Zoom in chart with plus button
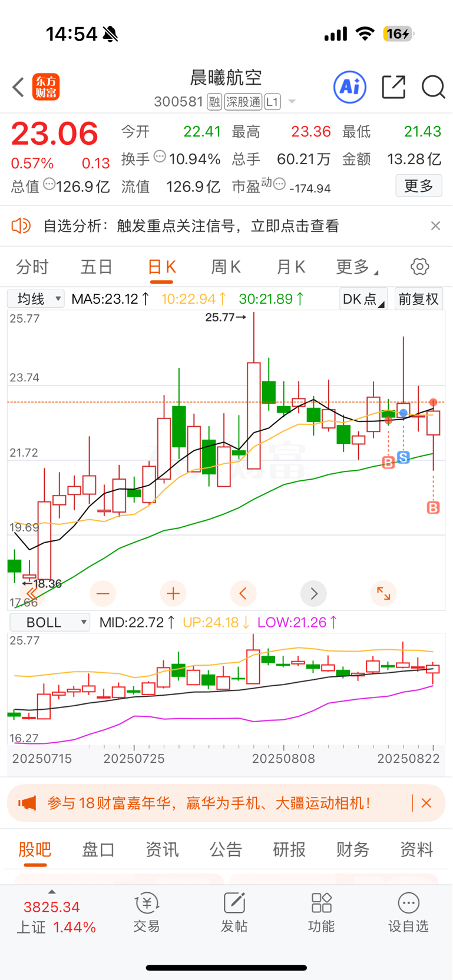This screenshot has width=453, height=980. (173, 594)
